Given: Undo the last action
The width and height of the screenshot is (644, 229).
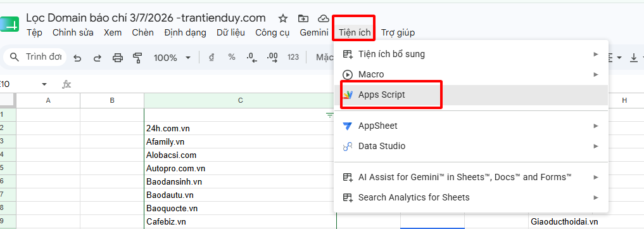Looking at the screenshot, I should click(77, 58).
